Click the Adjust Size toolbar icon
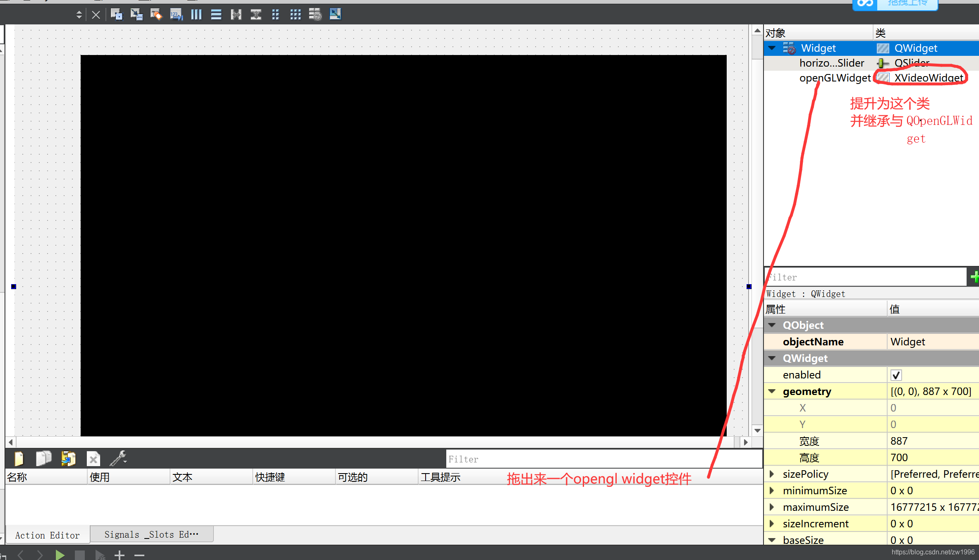Image resolution: width=979 pixels, height=560 pixels. (335, 14)
